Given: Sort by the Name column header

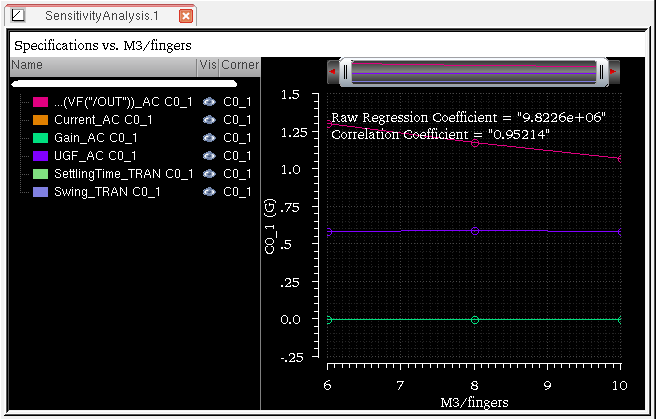Looking at the screenshot, I should [100, 65].
